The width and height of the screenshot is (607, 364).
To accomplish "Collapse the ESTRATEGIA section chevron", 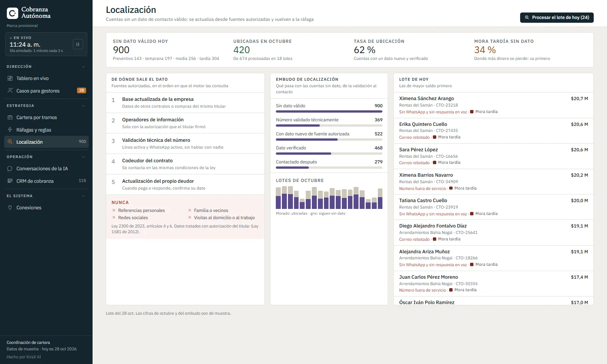I will click(x=83, y=106).
